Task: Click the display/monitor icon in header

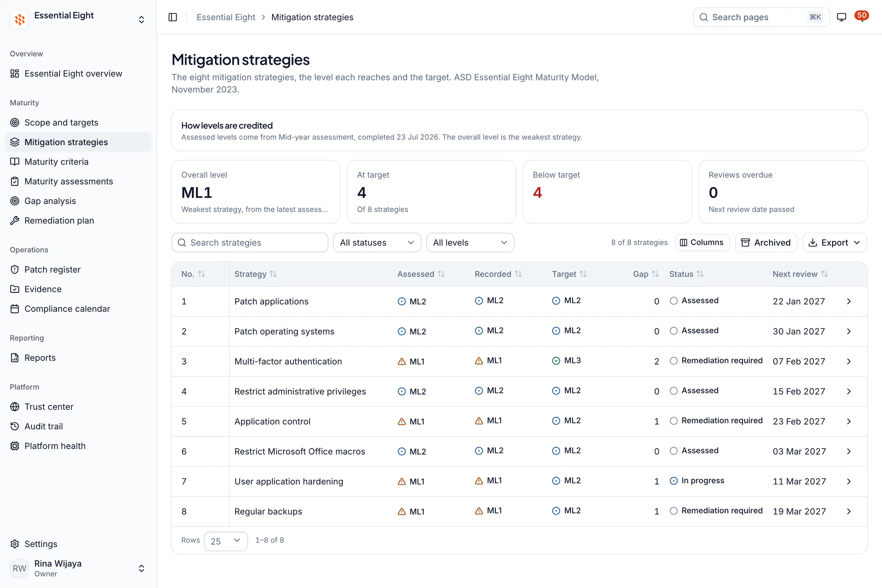Action: (842, 17)
